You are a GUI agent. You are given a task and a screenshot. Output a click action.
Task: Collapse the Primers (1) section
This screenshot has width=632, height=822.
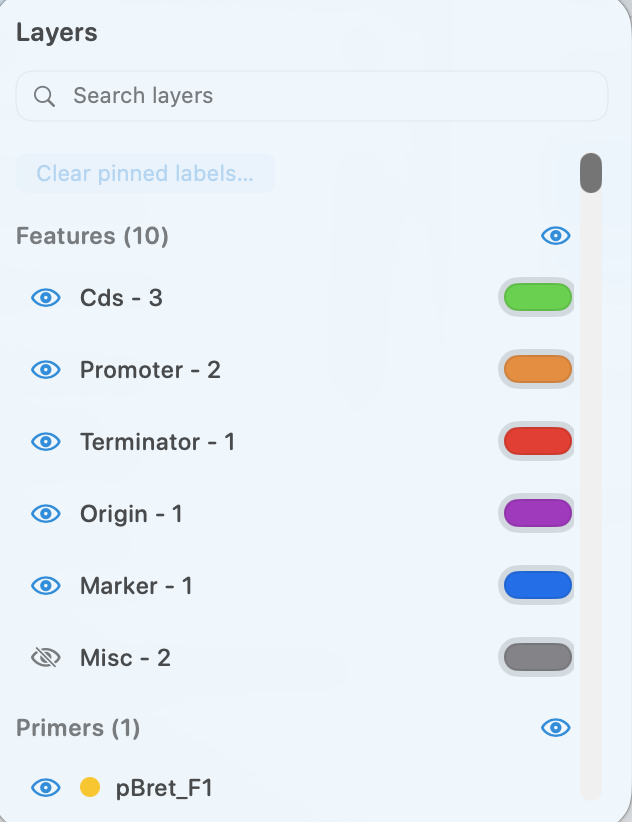pyautogui.click(x=77, y=728)
